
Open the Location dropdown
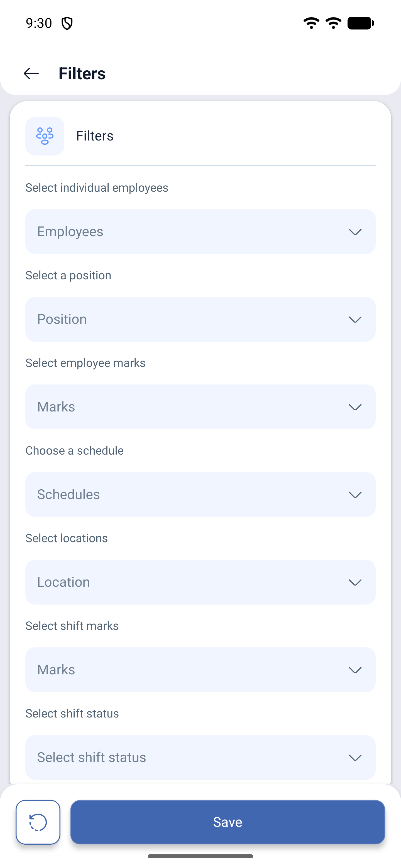click(x=200, y=582)
